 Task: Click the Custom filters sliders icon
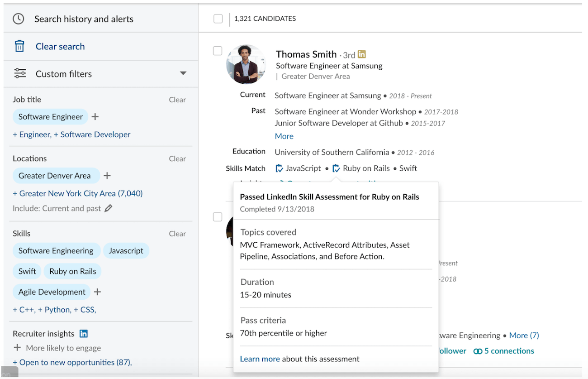pyautogui.click(x=20, y=73)
